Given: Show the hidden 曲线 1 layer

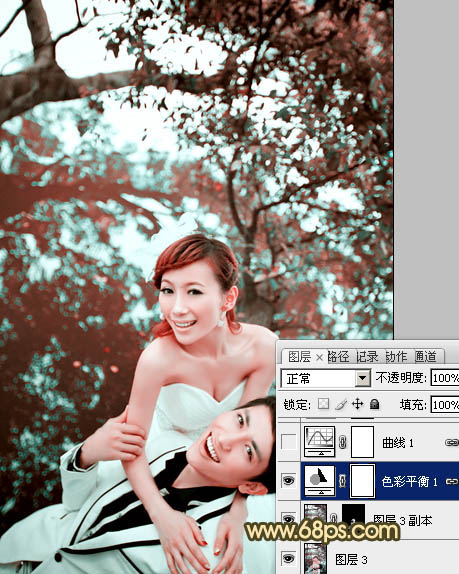Looking at the screenshot, I should pos(288,442).
